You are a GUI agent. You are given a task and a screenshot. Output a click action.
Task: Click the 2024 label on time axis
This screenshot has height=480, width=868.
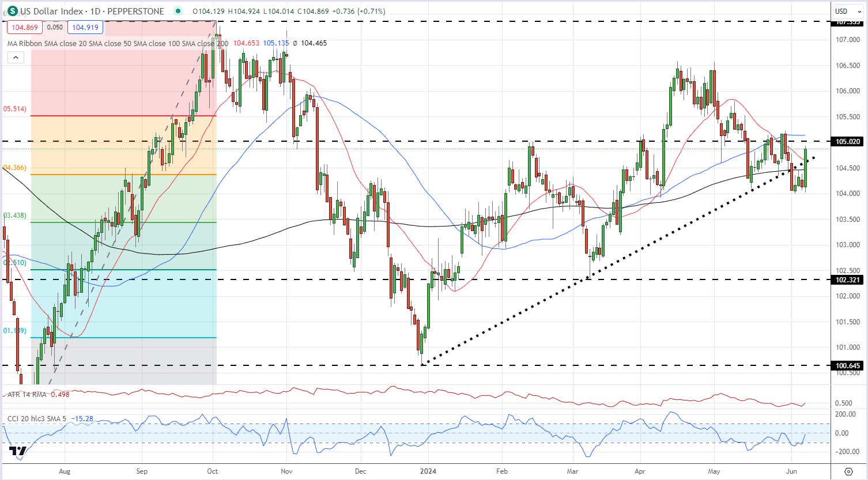coord(428,471)
